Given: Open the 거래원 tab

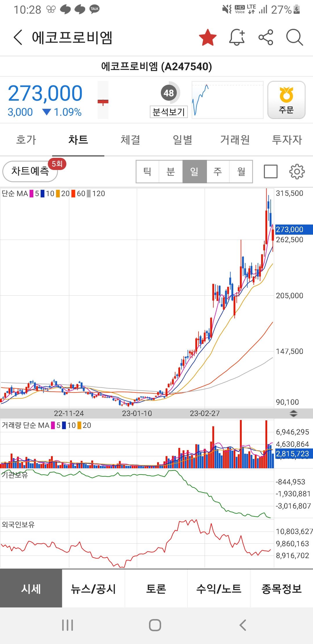Looking at the screenshot, I should 235,140.
